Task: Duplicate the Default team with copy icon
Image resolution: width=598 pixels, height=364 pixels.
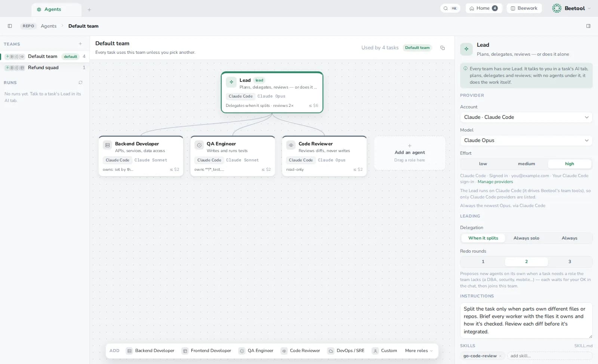Action: (x=443, y=48)
